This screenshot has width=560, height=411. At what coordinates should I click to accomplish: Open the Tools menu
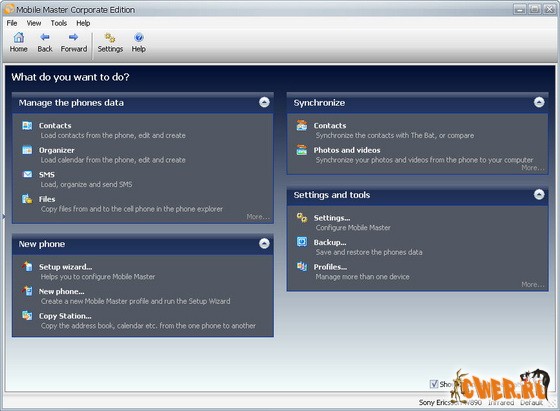pyautogui.click(x=59, y=23)
